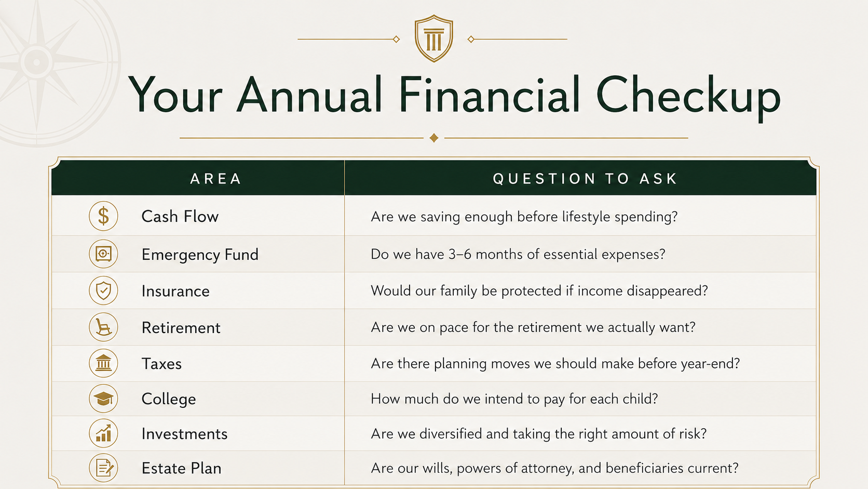Select the AREA column header
The height and width of the screenshot is (489, 868).
tap(216, 179)
